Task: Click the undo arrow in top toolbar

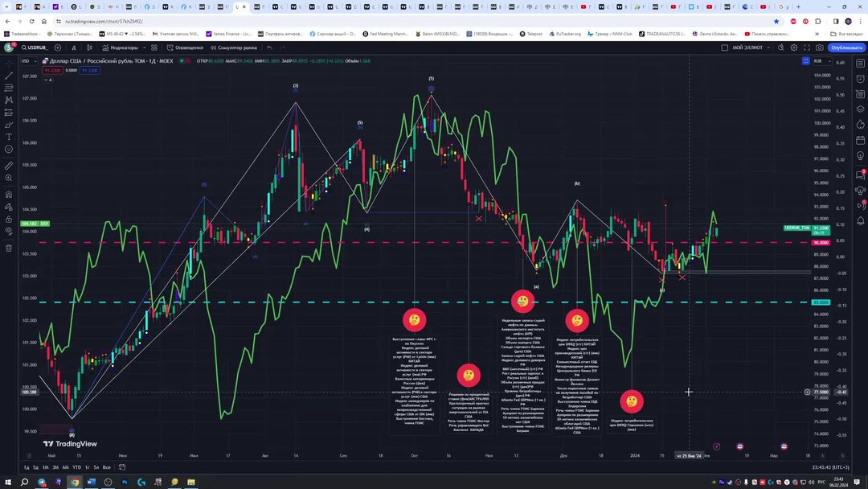Action: (269, 47)
